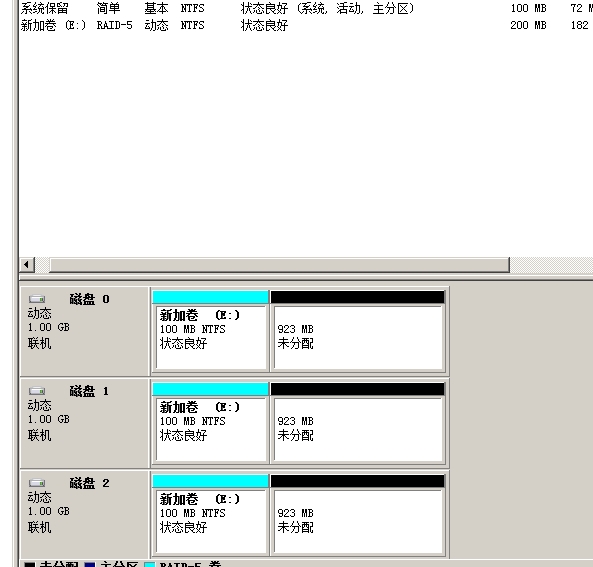Click the 磁盘 2 disk label
The width and height of the screenshot is (593, 567).
[89, 483]
